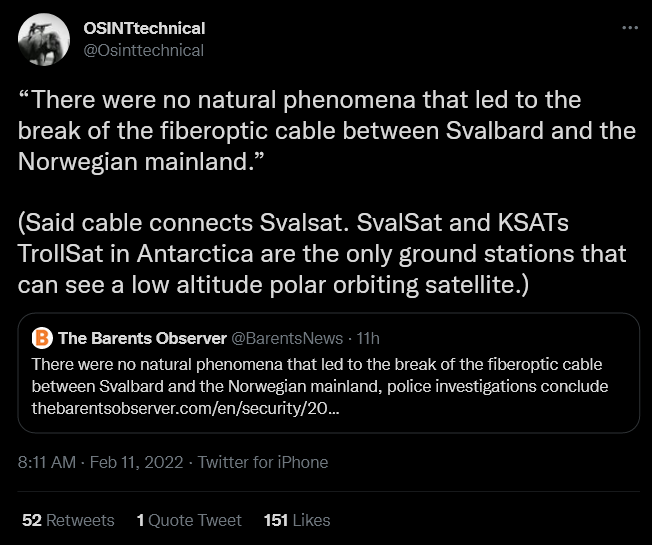Click the Svalsat parenthetical paragraph

(x=322, y=254)
